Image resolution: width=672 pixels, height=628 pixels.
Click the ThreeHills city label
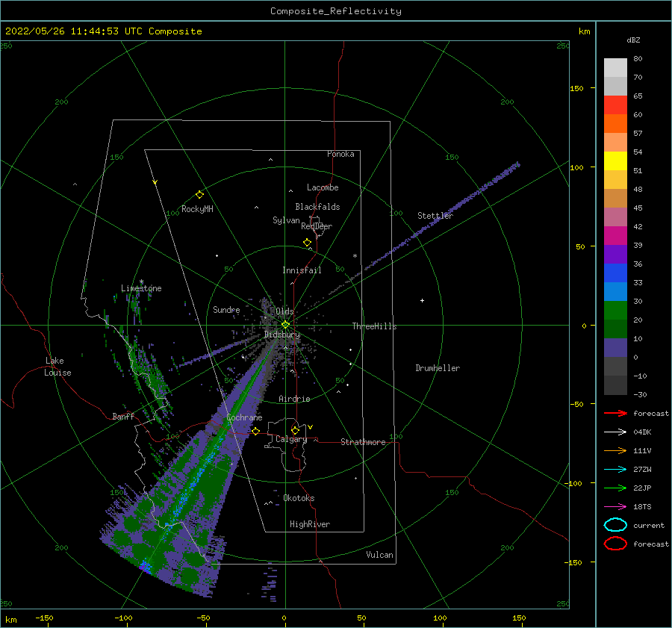pos(375,326)
